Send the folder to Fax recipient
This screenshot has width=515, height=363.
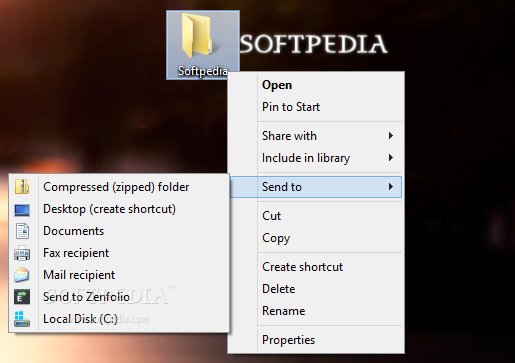[119, 253]
